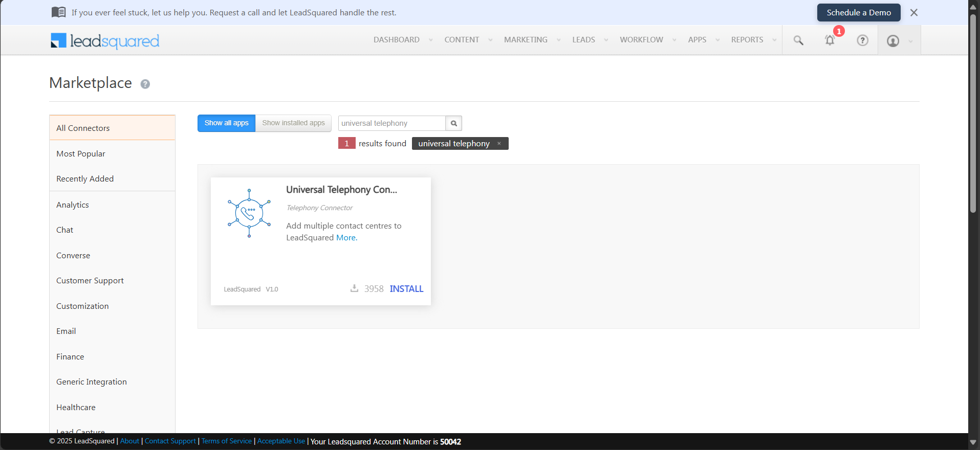Open the REPORTS menu
This screenshot has height=450, width=980.
point(747,40)
